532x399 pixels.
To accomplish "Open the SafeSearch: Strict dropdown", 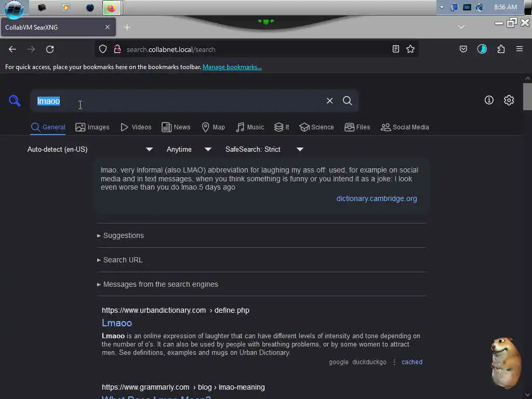I will 264,149.
